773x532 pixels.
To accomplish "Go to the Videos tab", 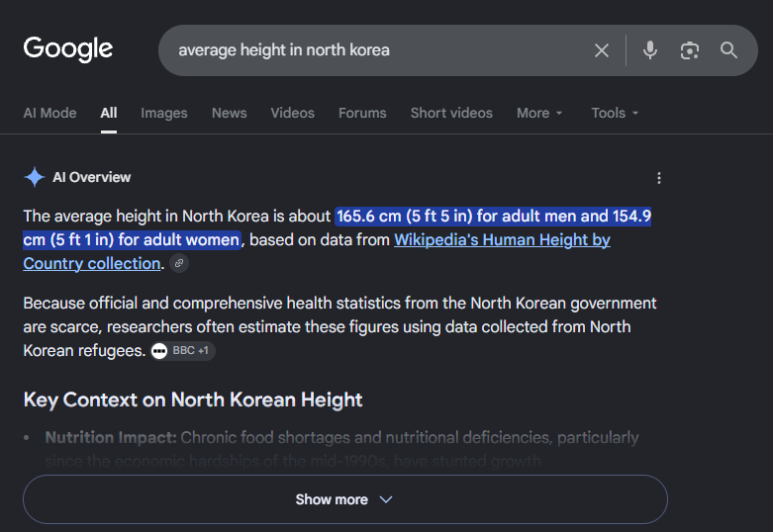I will 292,113.
